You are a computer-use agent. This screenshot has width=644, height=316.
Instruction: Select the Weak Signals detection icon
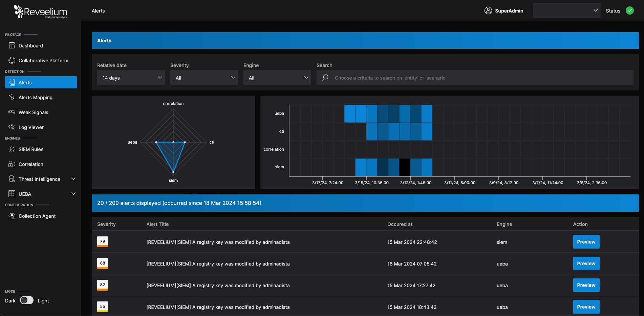12,112
